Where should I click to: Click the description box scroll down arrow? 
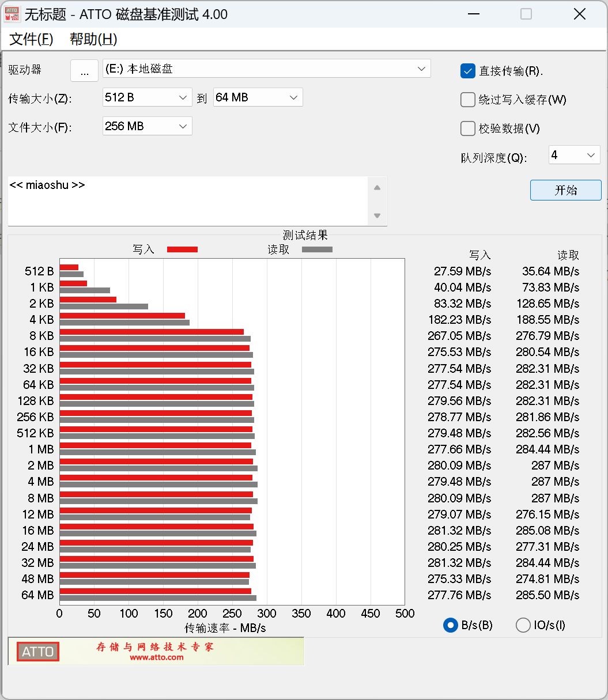pyautogui.click(x=377, y=215)
